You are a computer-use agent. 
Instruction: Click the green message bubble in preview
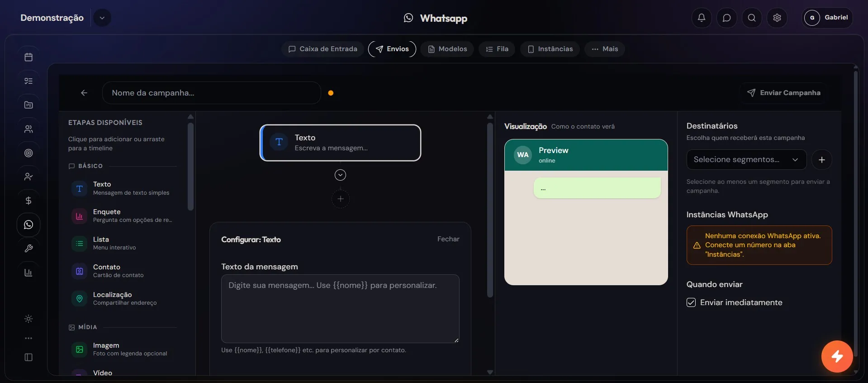click(x=597, y=188)
